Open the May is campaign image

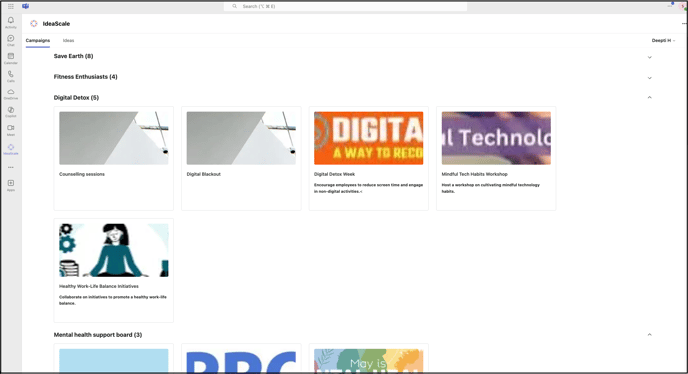[369, 361]
